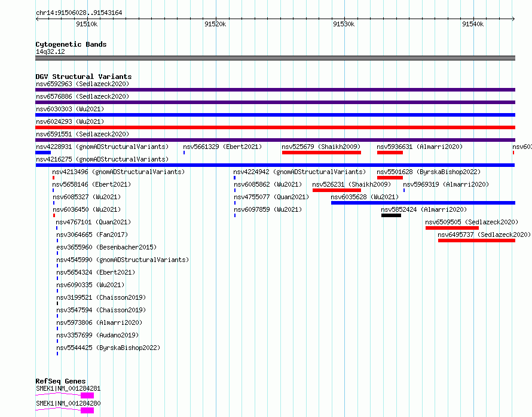The image size is (532, 417).
Task: Open the nsv6036450 (Wu2021) label
Action: click(87, 209)
